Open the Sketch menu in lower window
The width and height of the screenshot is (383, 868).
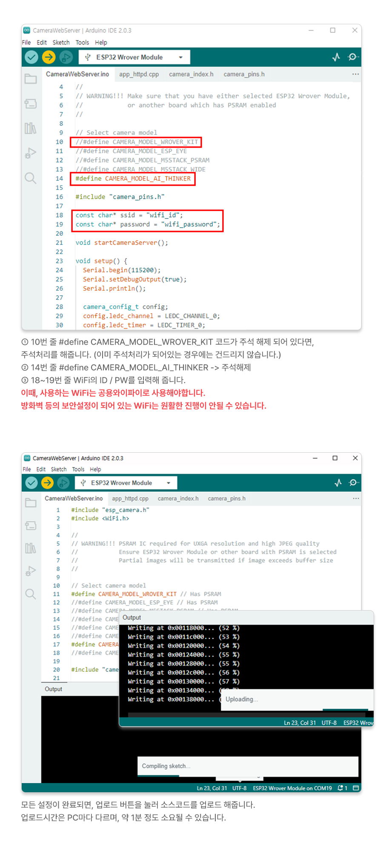pyautogui.click(x=59, y=469)
